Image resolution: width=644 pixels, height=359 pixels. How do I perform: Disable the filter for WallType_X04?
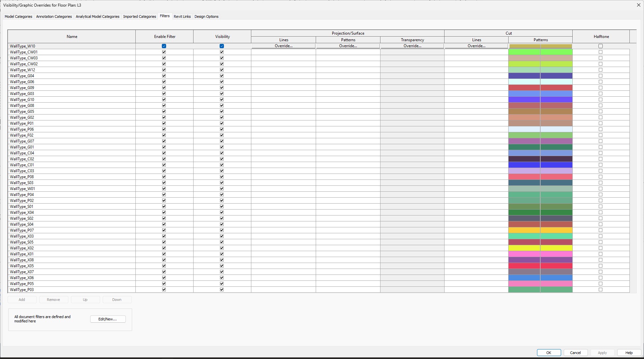click(x=164, y=212)
